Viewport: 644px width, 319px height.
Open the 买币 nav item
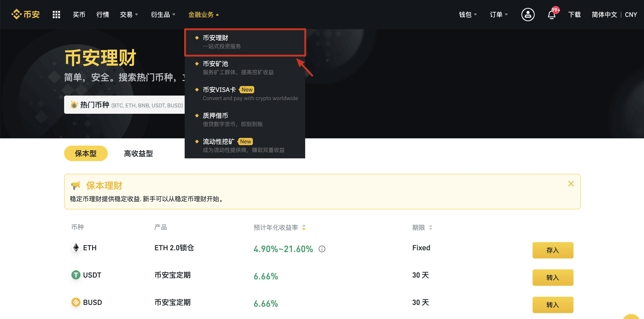[x=79, y=15]
